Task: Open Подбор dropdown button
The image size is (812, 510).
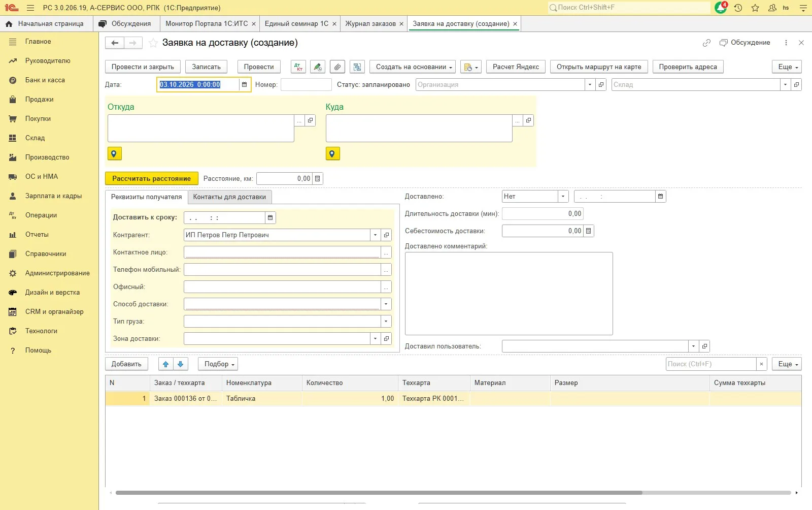Action: [218, 364]
